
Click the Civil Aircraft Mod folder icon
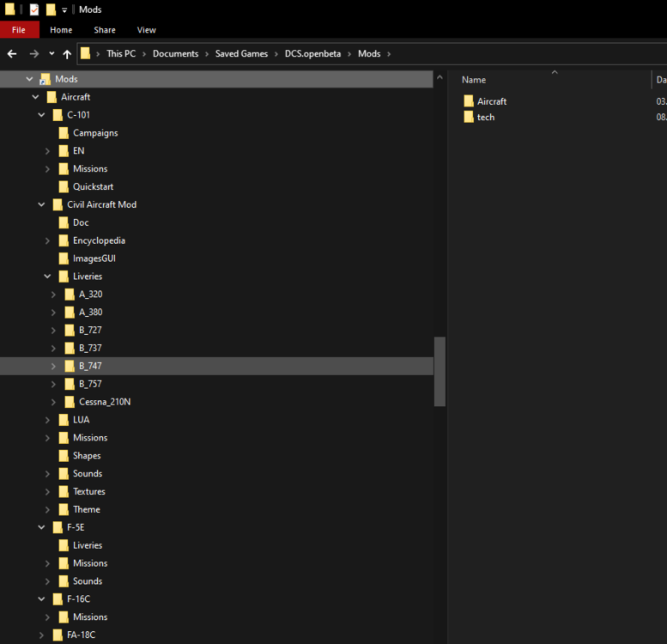pyautogui.click(x=58, y=204)
